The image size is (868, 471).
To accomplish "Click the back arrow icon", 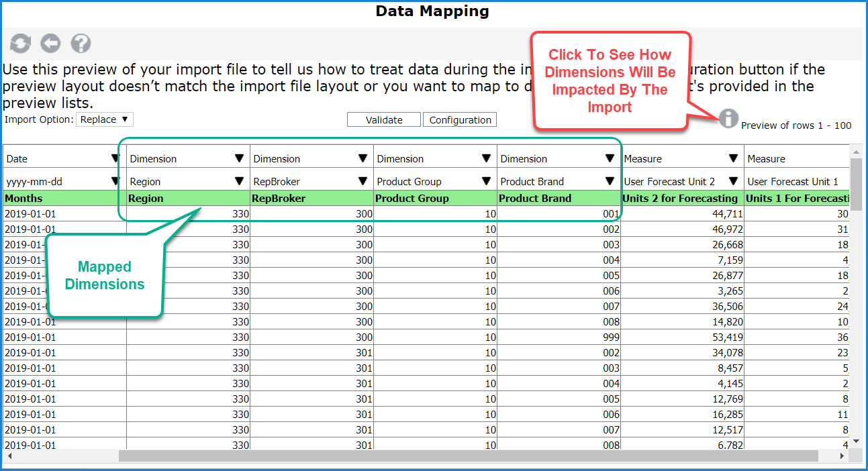I will point(50,44).
